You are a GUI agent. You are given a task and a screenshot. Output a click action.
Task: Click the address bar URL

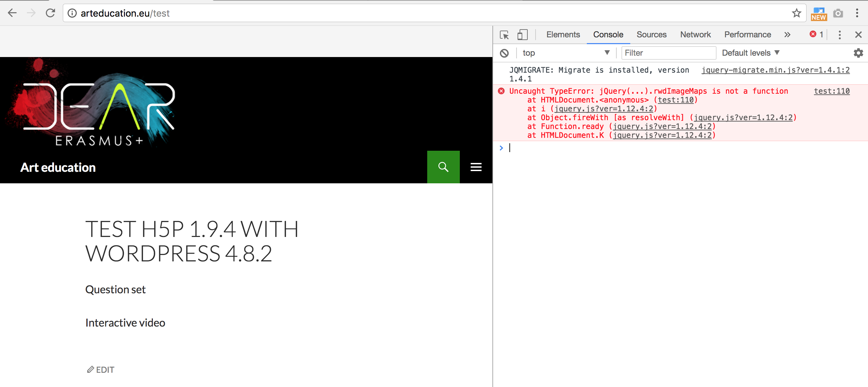[125, 13]
